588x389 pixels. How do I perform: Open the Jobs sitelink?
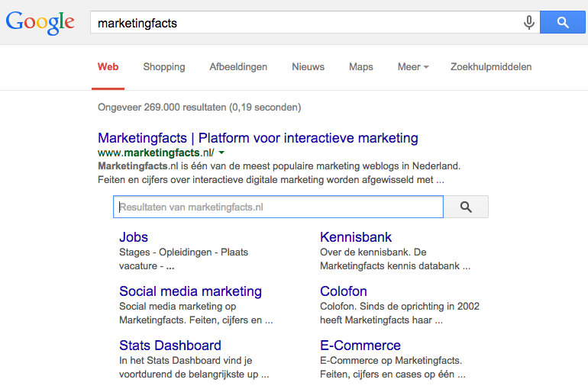(134, 237)
